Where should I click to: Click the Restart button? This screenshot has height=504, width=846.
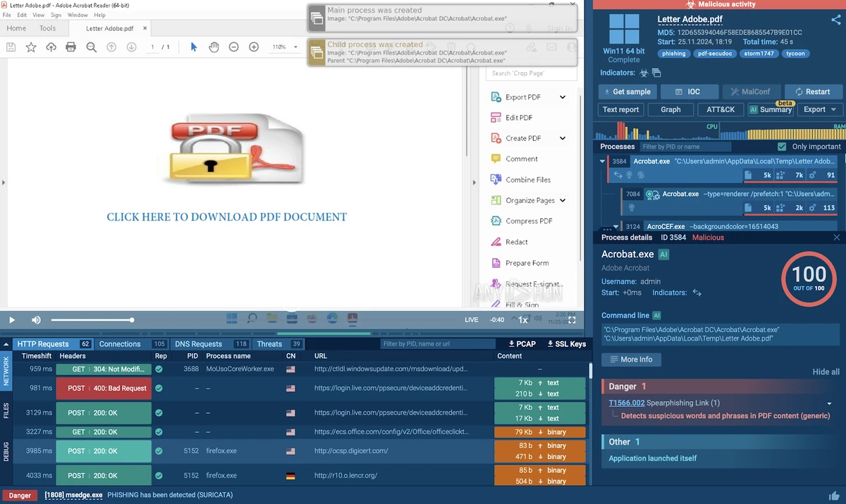(x=812, y=92)
